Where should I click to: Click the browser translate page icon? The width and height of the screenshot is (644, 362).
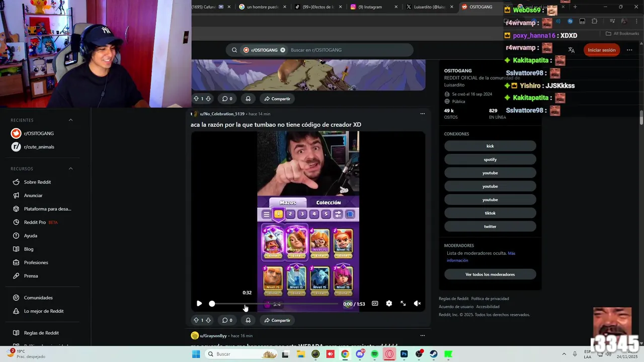571,50
